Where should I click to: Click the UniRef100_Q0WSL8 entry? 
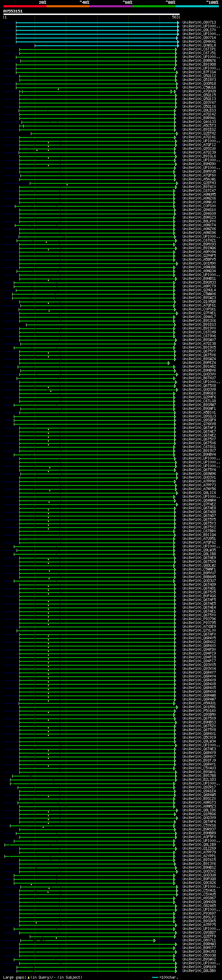pos(199,45)
